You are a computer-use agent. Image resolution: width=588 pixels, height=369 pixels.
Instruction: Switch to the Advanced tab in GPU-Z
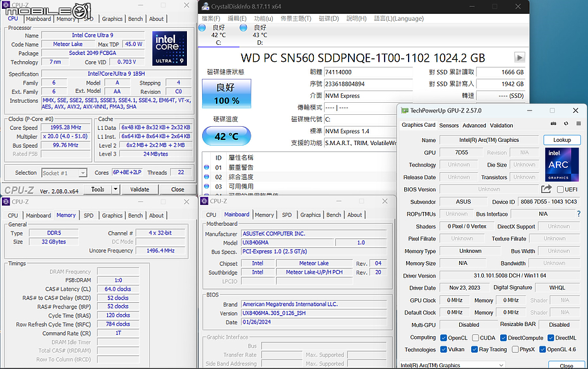coord(474,126)
